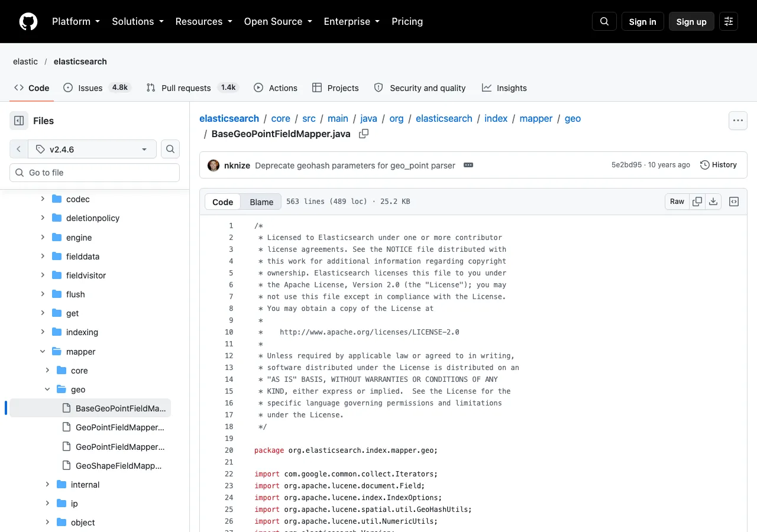Click nknize's avatar image
757x532 pixels.
pyautogui.click(x=213, y=165)
